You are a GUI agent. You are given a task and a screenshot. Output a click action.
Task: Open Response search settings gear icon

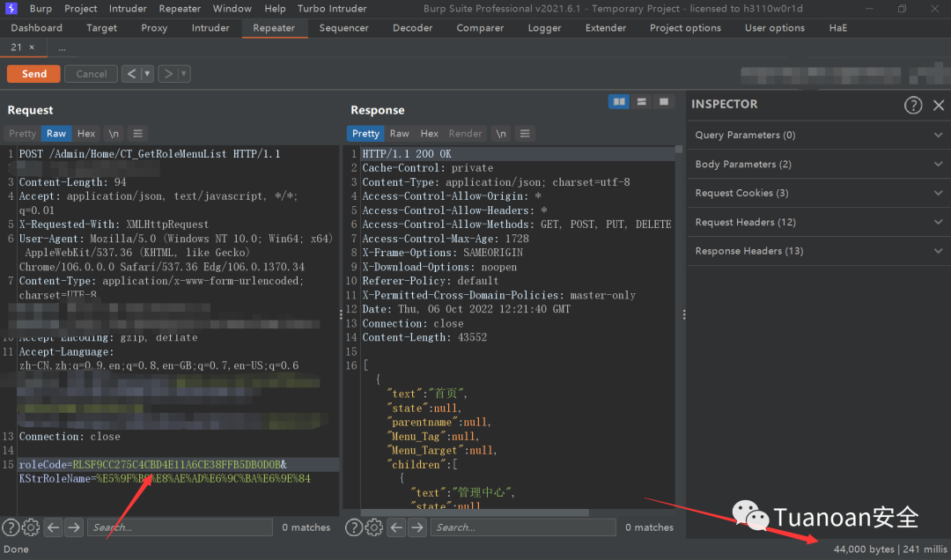point(374,527)
